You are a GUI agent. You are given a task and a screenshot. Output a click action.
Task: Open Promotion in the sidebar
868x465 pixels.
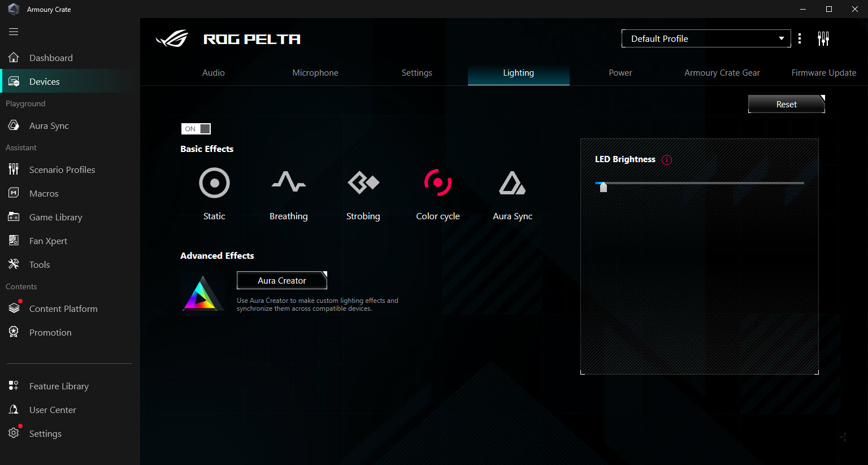pyautogui.click(x=70, y=332)
